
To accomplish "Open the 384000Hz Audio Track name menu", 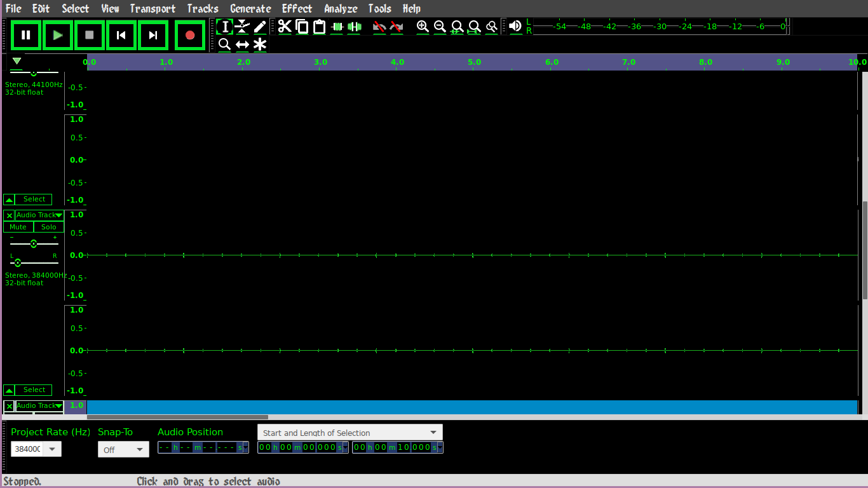I will (39, 215).
